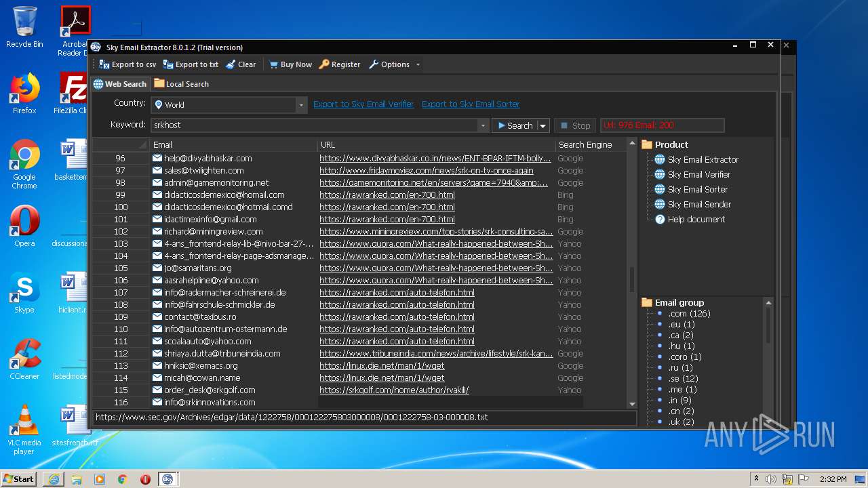Select email richard@miningreview.com
This screenshot has width=868, height=488.
[213, 232]
